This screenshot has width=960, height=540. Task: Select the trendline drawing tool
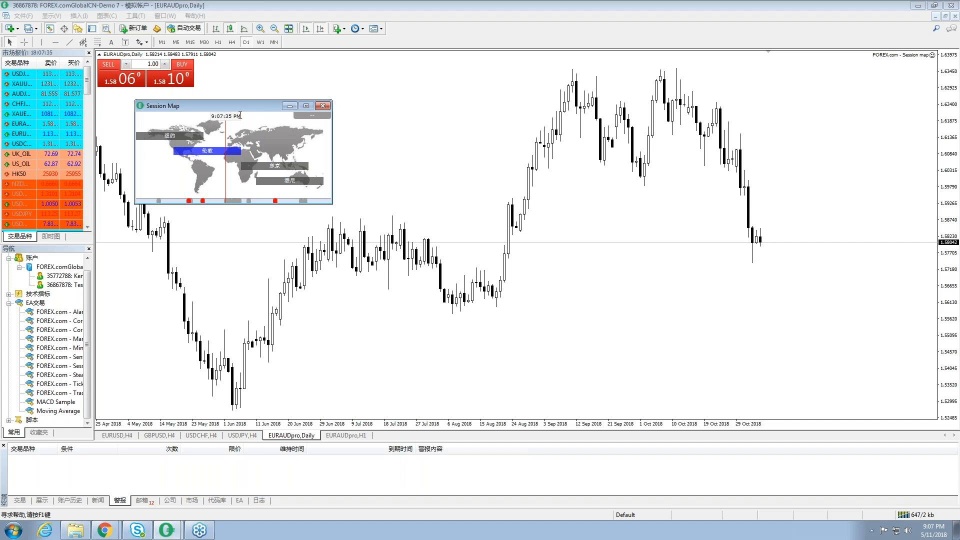click(x=69, y=42)
